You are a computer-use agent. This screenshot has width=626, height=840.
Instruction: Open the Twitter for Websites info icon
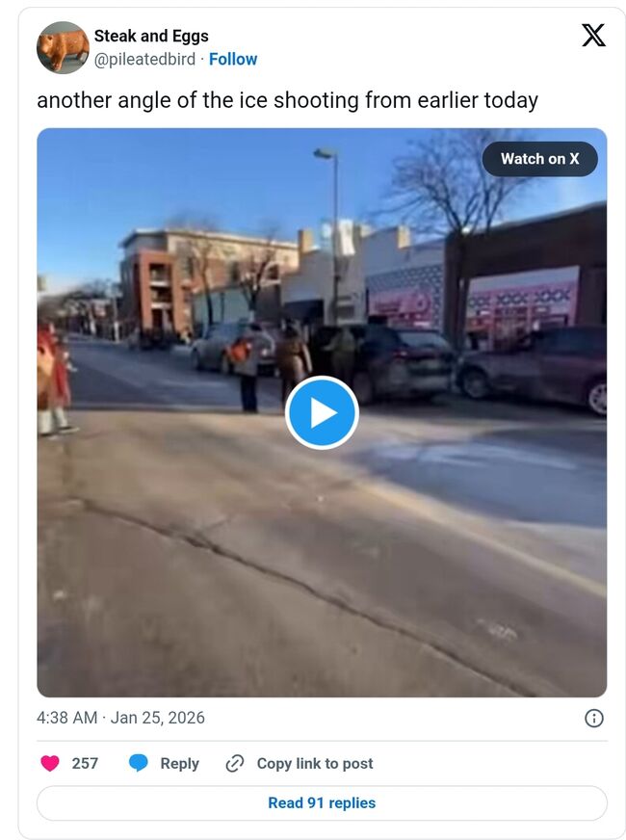[594, 718]
